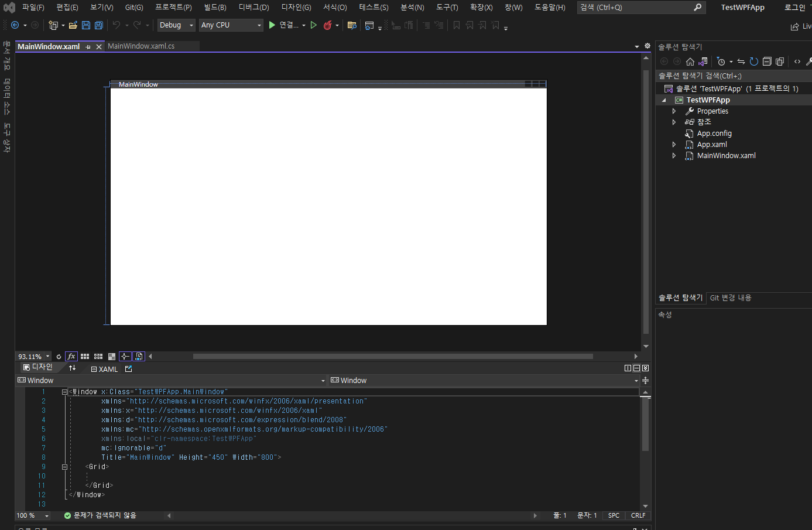Screen dimensions: 812x530
Task: Toggle the fx effects button in designer
Action: pos(71,356)
